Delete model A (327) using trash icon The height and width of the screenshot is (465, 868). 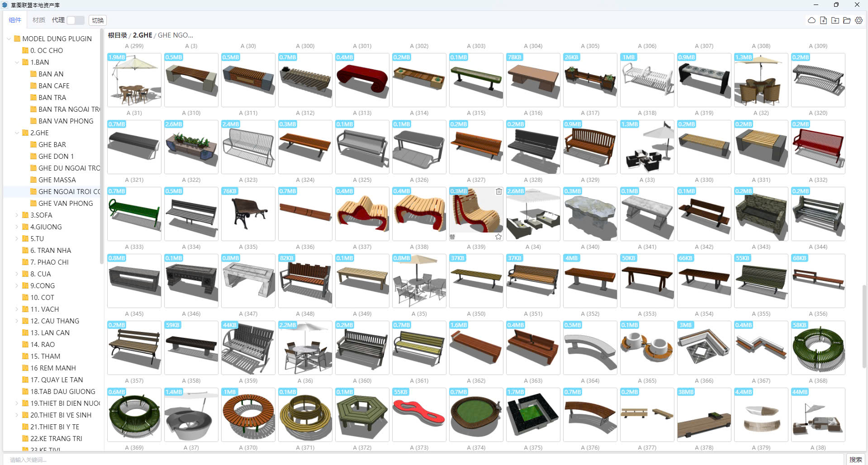[498, 191]
